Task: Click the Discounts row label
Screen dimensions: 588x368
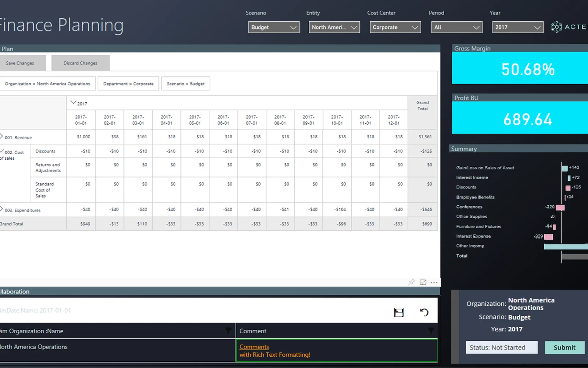Action: 45,151
